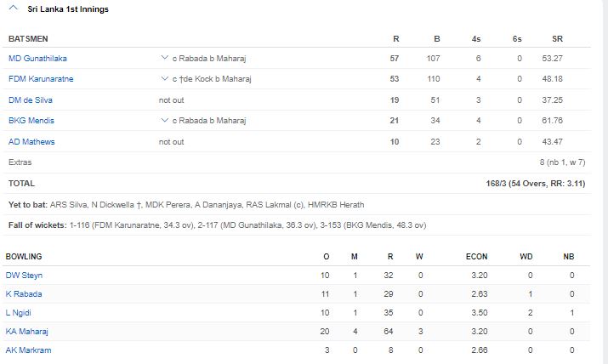The height and width of the screenshot is (364, 608).
Task: Click the BATSMEN column header
Action: click(29, 39)
